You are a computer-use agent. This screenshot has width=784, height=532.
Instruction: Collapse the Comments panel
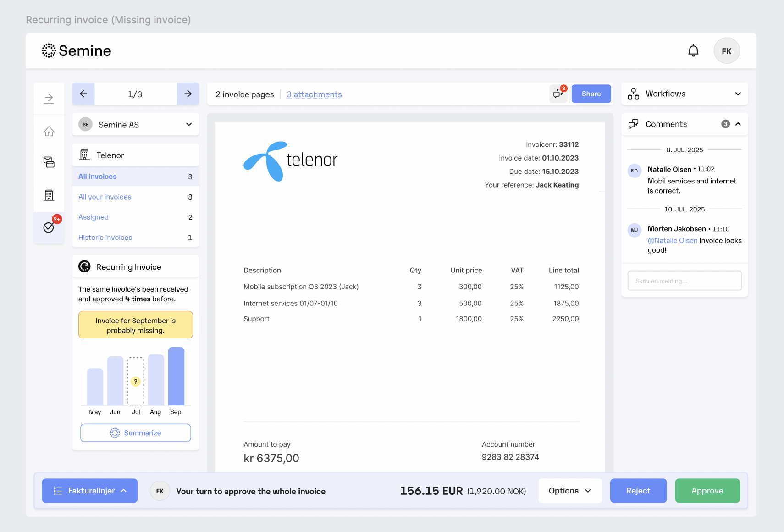[738, 124]
